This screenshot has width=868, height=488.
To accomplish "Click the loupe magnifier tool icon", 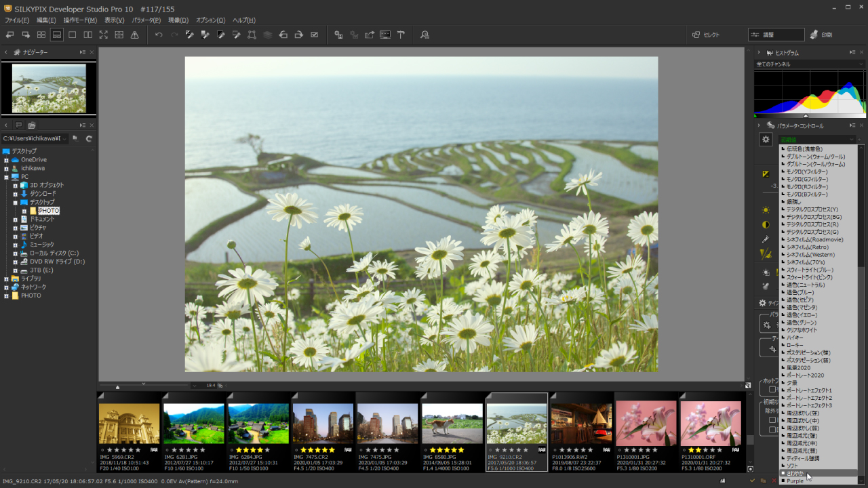I will 425,35.
